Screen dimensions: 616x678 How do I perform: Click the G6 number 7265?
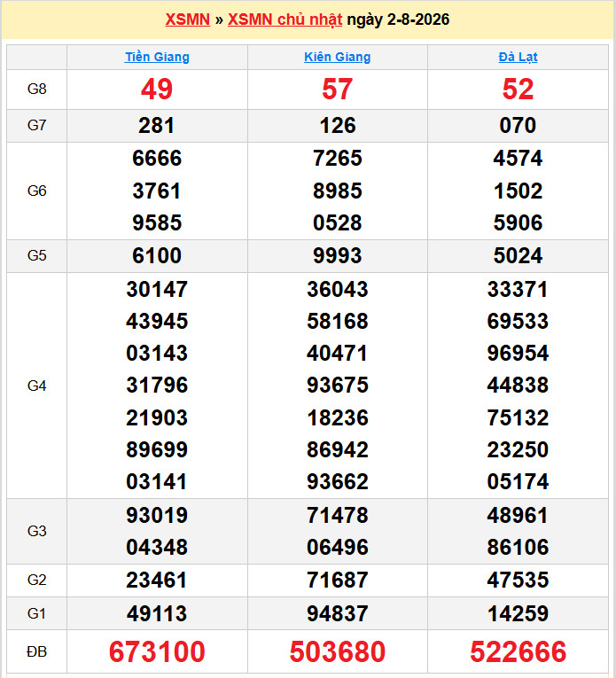(338, 159)
